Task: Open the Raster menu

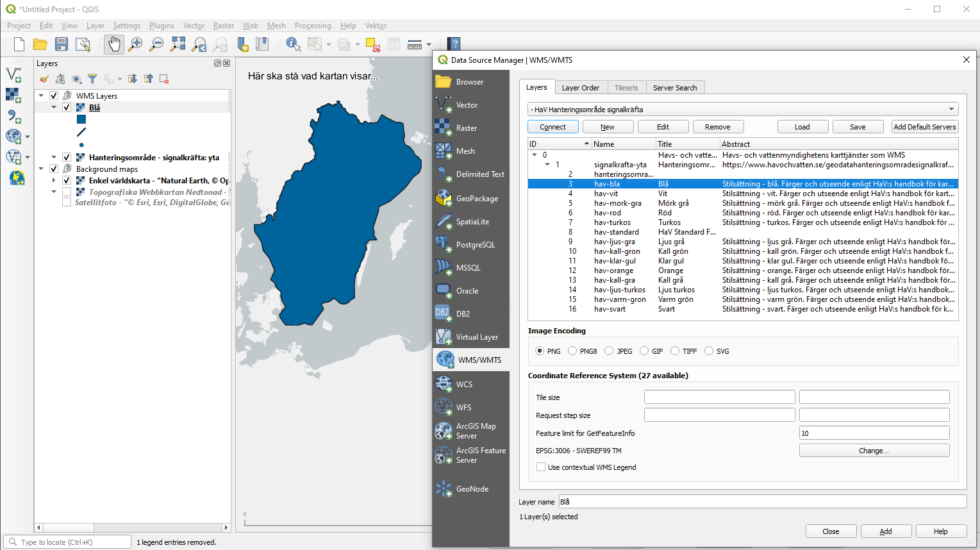Action: 223,26
